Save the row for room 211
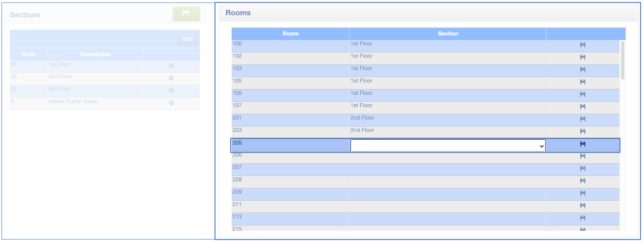 tap(583, 206)
